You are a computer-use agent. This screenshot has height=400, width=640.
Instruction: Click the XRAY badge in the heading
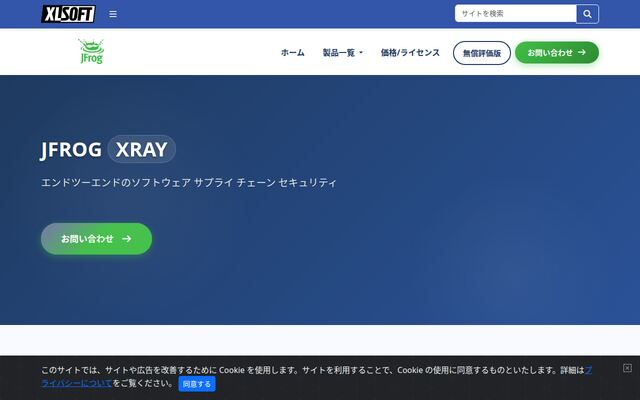pos(142,149)
